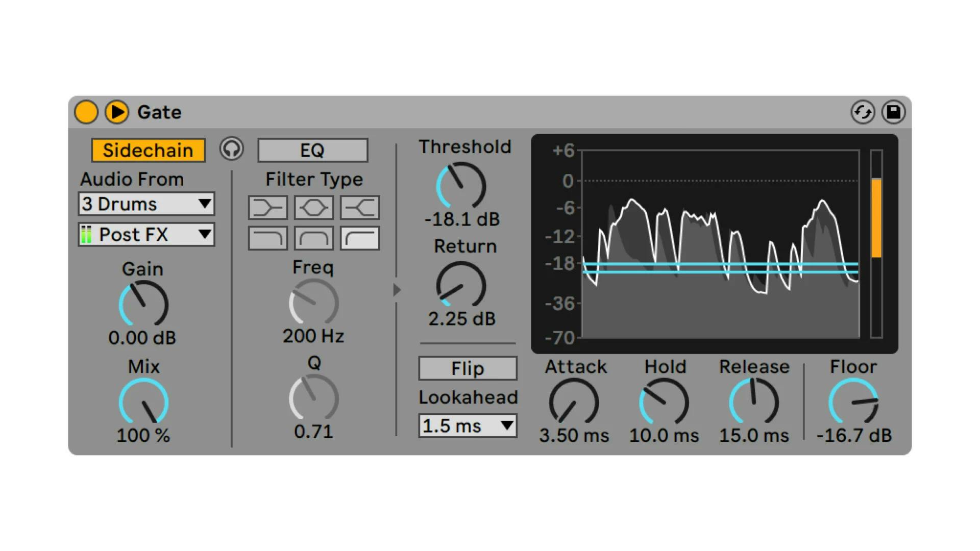Screen dimensions: 980x551
Task: Click the Threshold knob
Action: (x=461, y=186)
